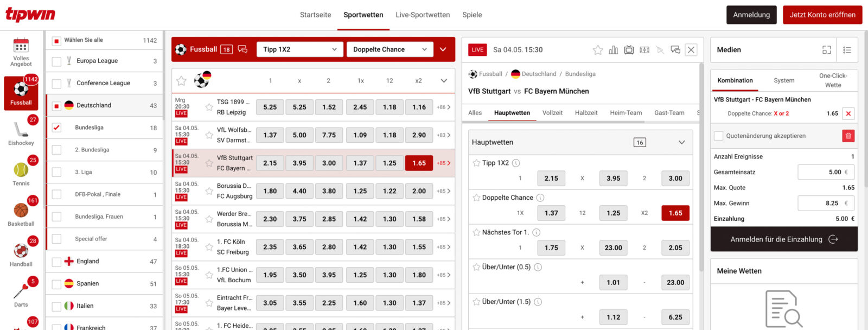Open Live-Sportwetten tab
The image size is (868, 330).
coord(423,15)
